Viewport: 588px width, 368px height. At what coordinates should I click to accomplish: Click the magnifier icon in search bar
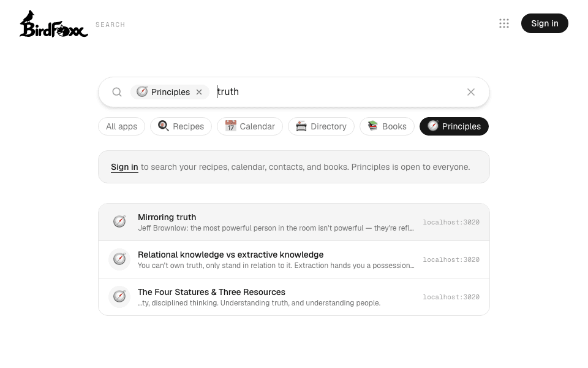(117, 92)
